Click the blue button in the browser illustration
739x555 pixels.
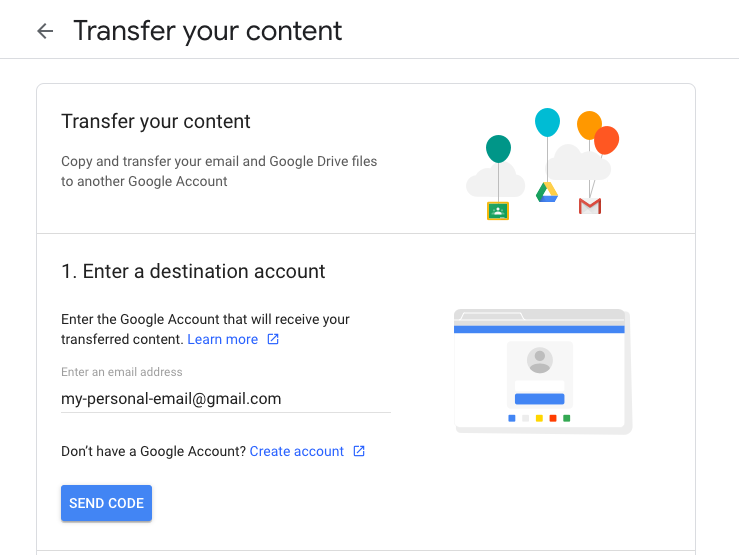[540, 399]
